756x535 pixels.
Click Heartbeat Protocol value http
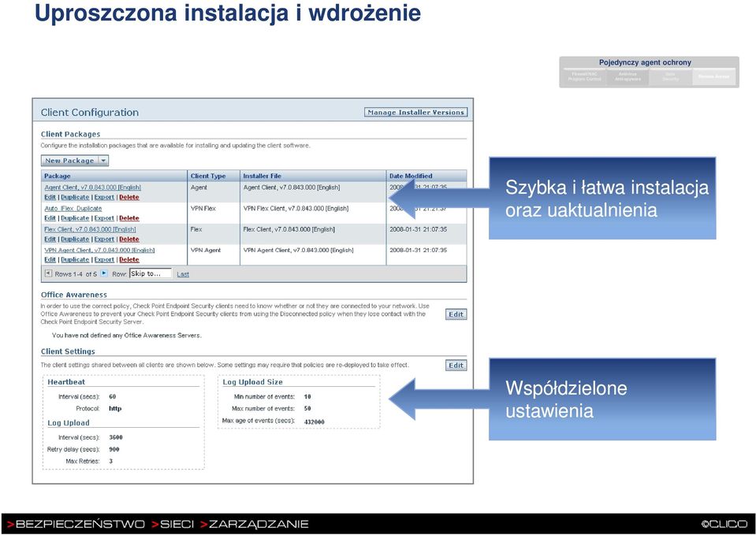click(115, 408)
